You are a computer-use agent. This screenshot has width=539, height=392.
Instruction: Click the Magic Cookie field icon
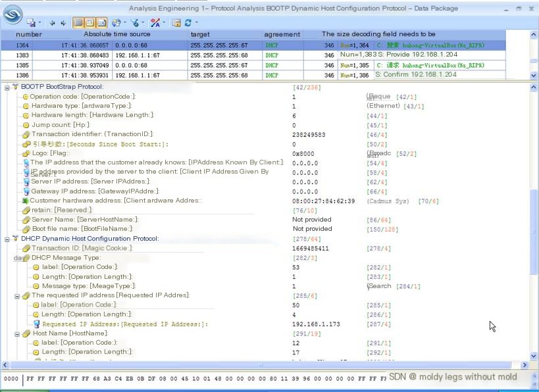[x=26, y=249]
